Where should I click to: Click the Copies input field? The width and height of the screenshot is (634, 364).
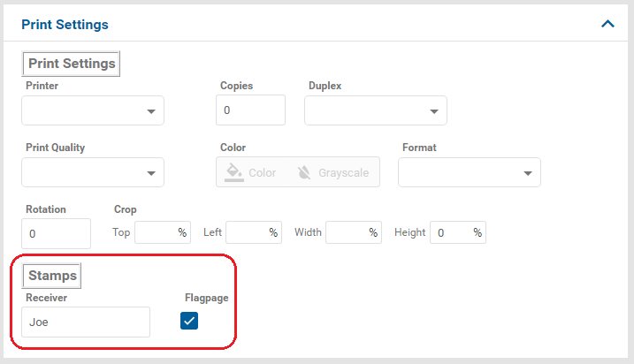pyautogui.click(x=250, y=110)
